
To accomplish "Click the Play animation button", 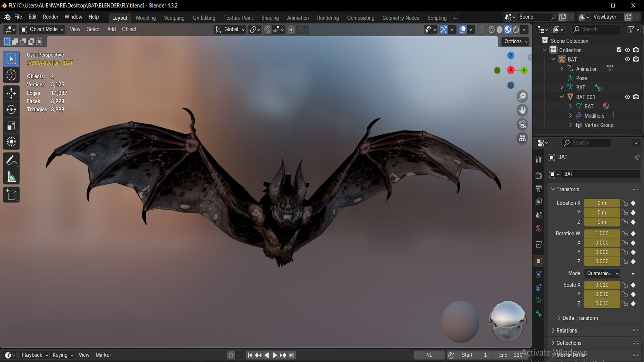I will coord(275,355).
